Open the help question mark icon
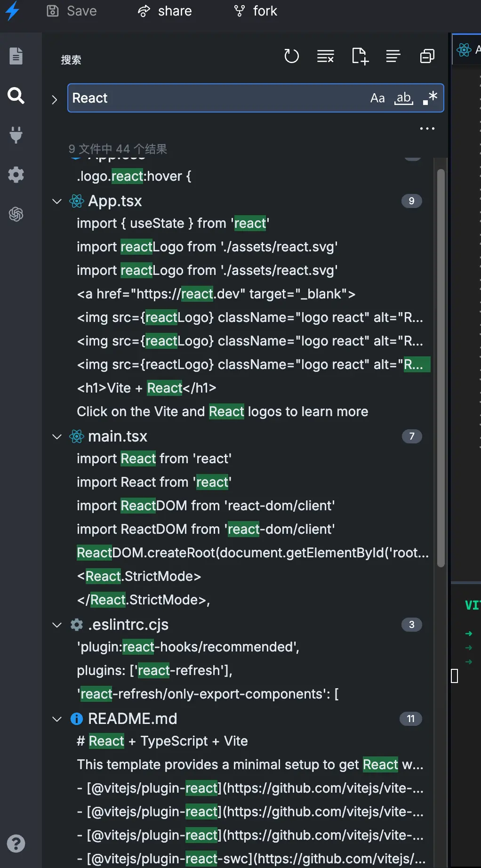 coord(16,844)
